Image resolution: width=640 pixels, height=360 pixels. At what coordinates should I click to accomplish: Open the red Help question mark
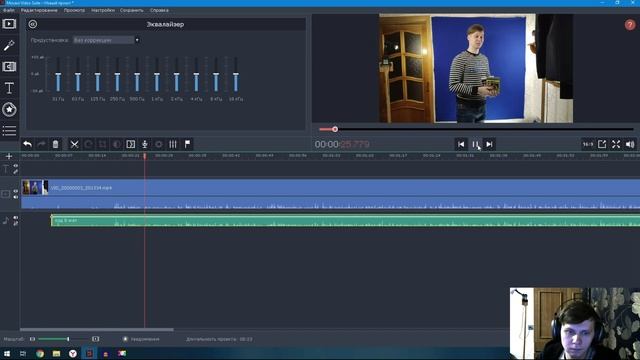(x=630, y=25)
